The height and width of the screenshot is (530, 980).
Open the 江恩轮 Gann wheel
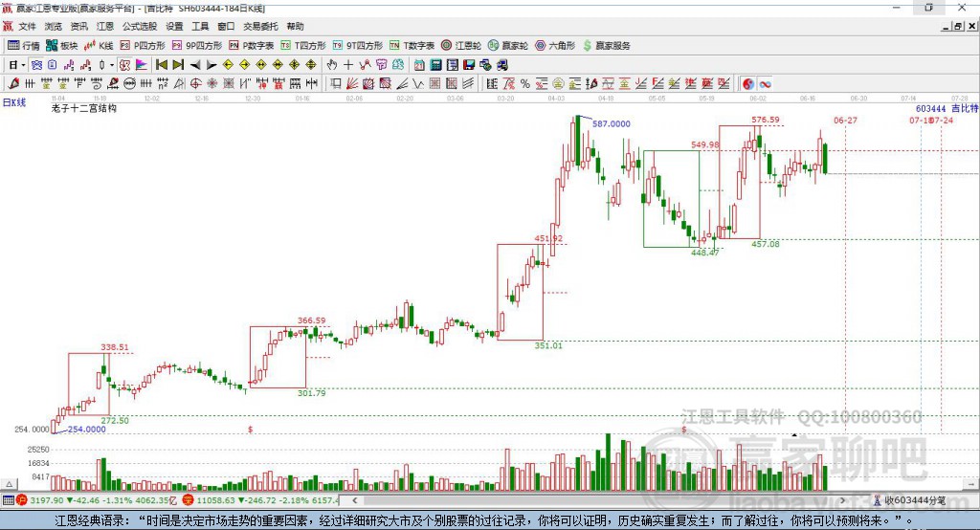pos(461,46)
